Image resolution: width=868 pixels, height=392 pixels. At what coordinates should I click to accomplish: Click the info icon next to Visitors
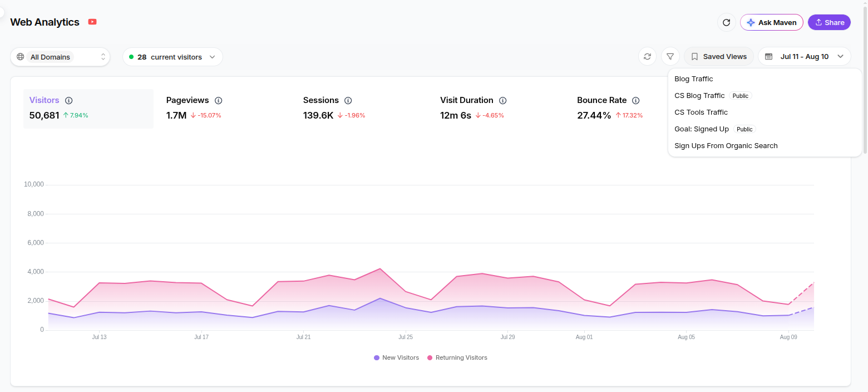pos(69,100)
